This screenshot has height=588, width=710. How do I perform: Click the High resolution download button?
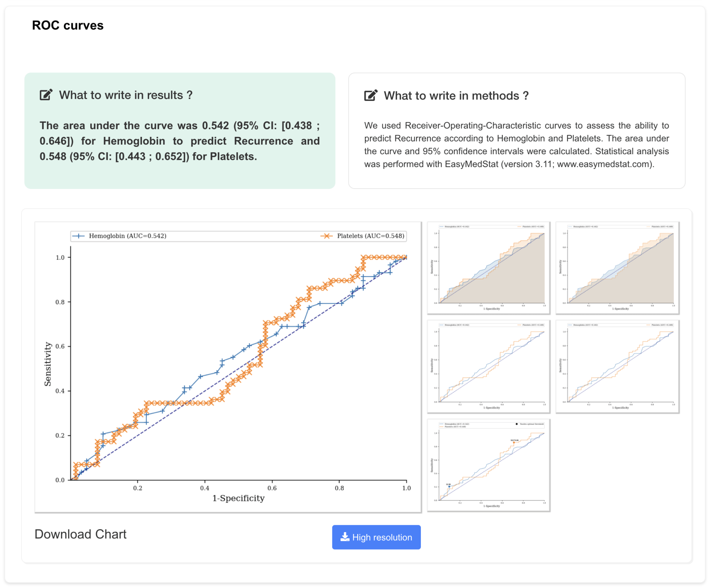376,537
